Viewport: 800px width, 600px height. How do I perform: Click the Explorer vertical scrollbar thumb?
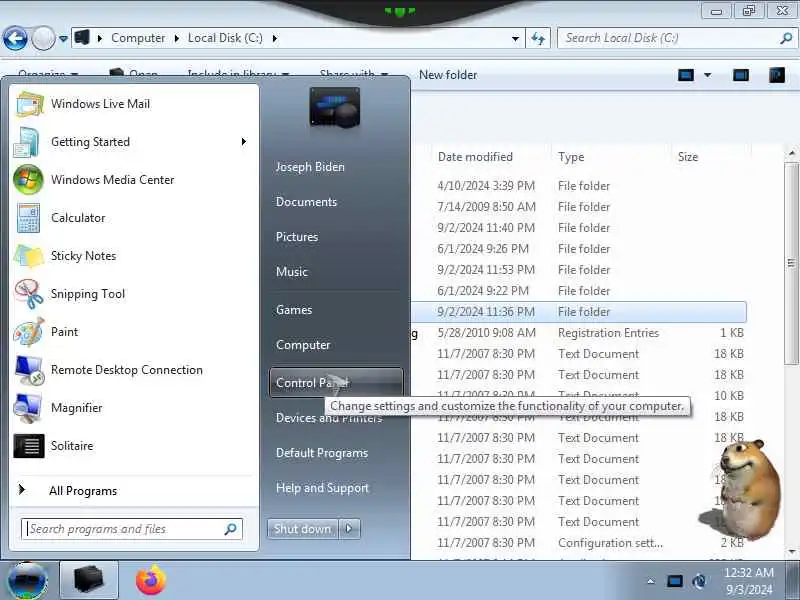point(791,263)
